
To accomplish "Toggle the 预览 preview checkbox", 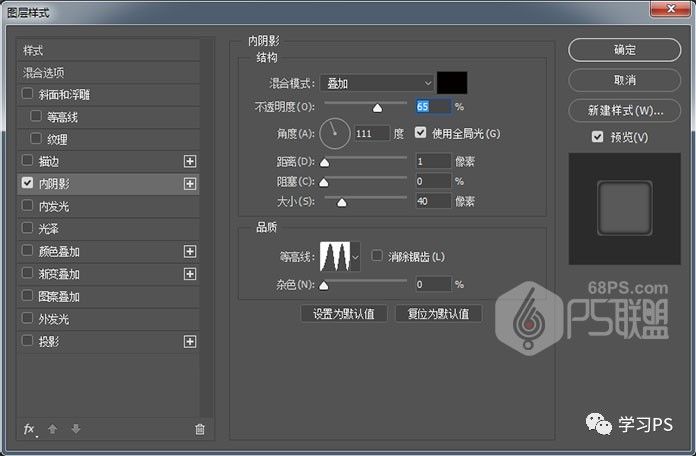I will [597, 137].
